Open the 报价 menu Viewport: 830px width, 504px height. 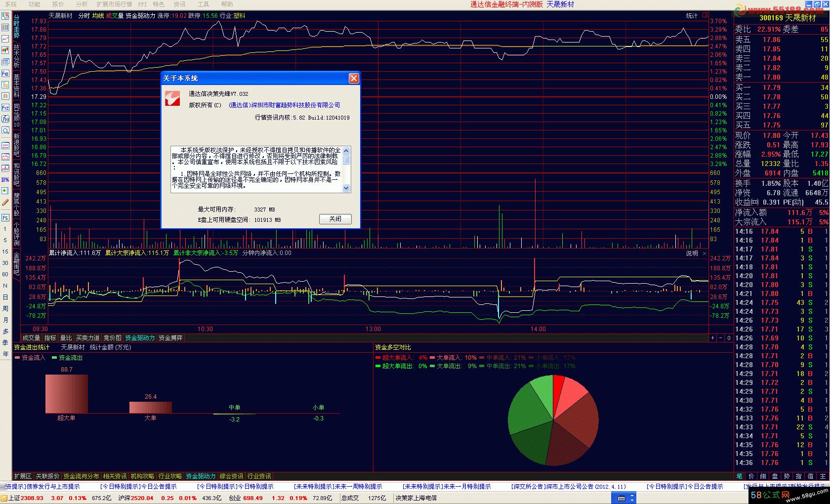pos(58,4)
